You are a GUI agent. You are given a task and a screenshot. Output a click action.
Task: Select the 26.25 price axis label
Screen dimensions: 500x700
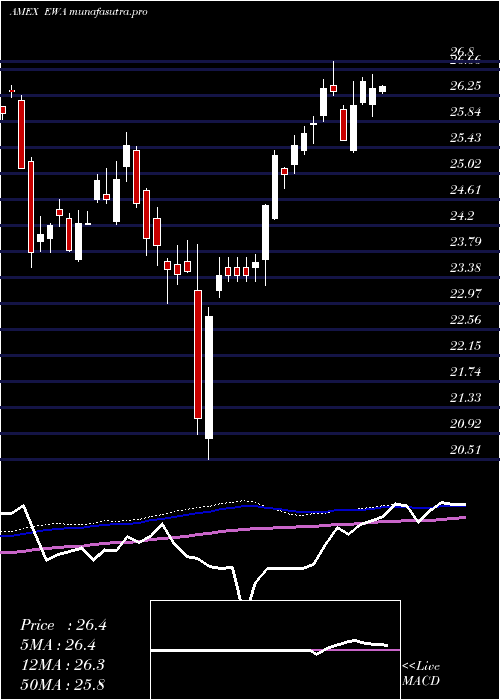[465, 86]
